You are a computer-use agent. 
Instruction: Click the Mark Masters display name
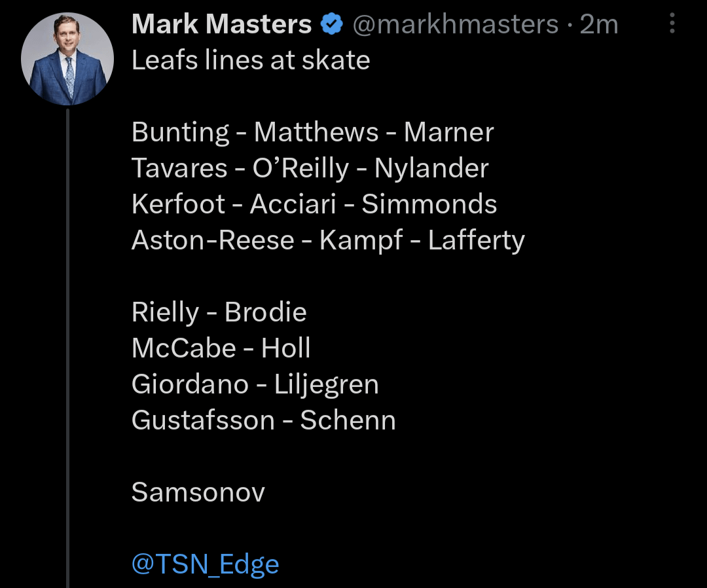(221, 25)
